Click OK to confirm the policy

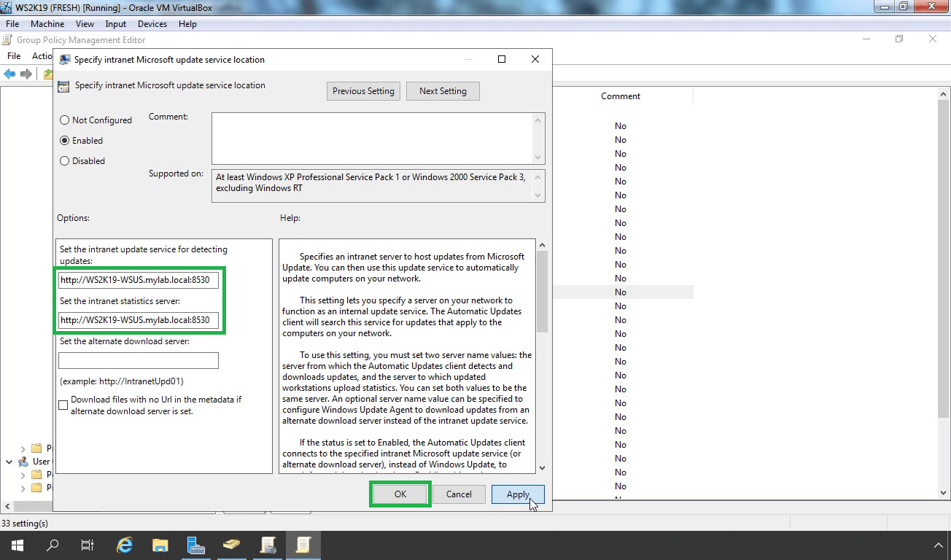click(x=400, y=494)
